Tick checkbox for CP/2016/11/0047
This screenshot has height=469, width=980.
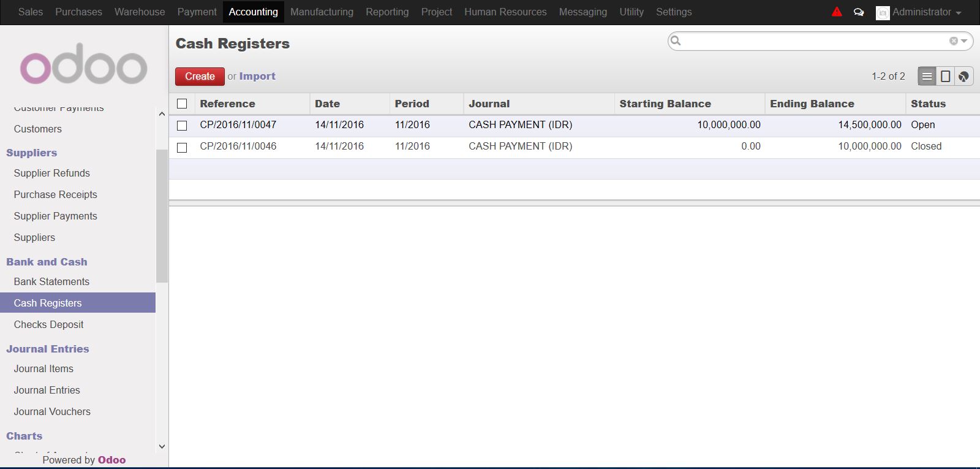pyautogui.click(x=182, y=126)
